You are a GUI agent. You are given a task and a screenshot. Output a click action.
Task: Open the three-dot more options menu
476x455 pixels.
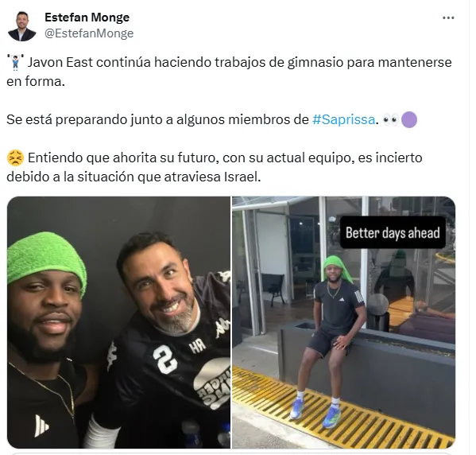click(x=448, y=18)
